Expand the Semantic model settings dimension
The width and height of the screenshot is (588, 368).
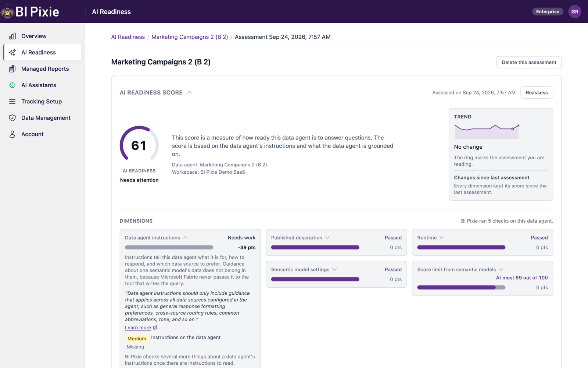pos(334,270)
